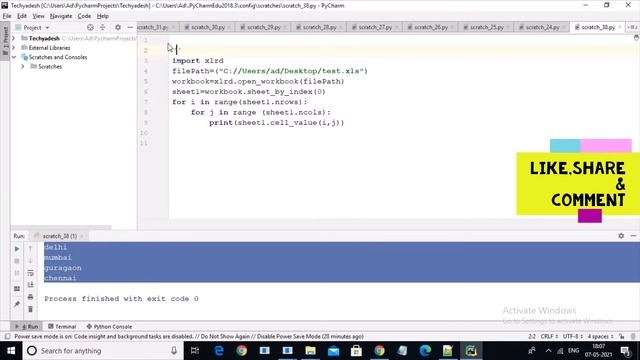Click tool window quick-access icon in status bar
The width and height of the screenshot is (640, 360).
(x=7, y=336)
